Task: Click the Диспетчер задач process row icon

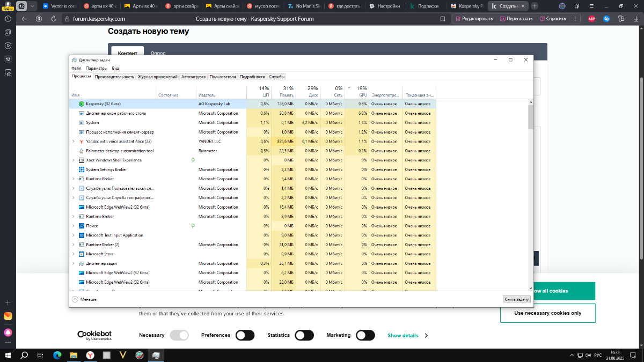Action: [82, 263]
